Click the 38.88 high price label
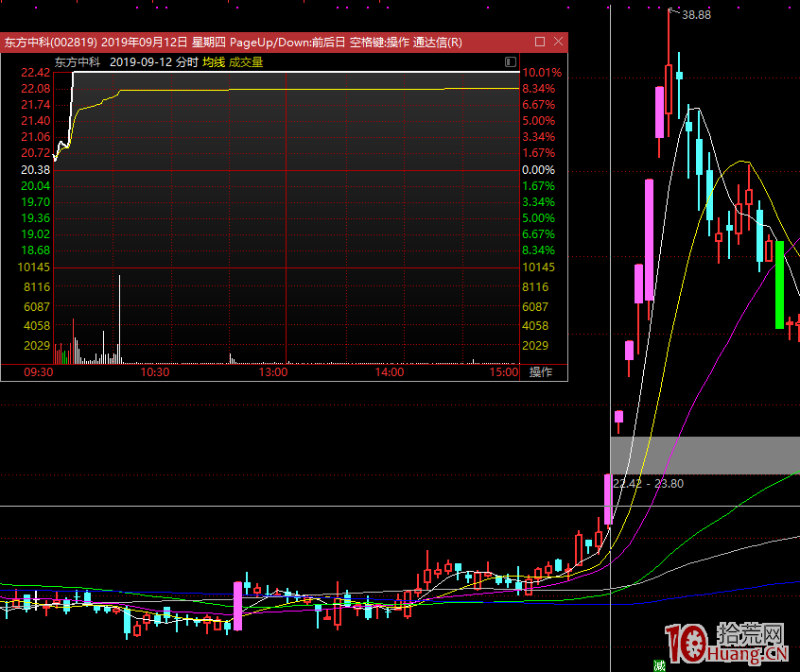 coord(696,14)
